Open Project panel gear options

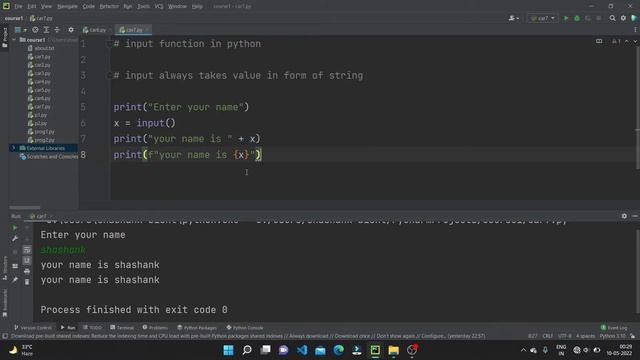(x=71, y=30)
